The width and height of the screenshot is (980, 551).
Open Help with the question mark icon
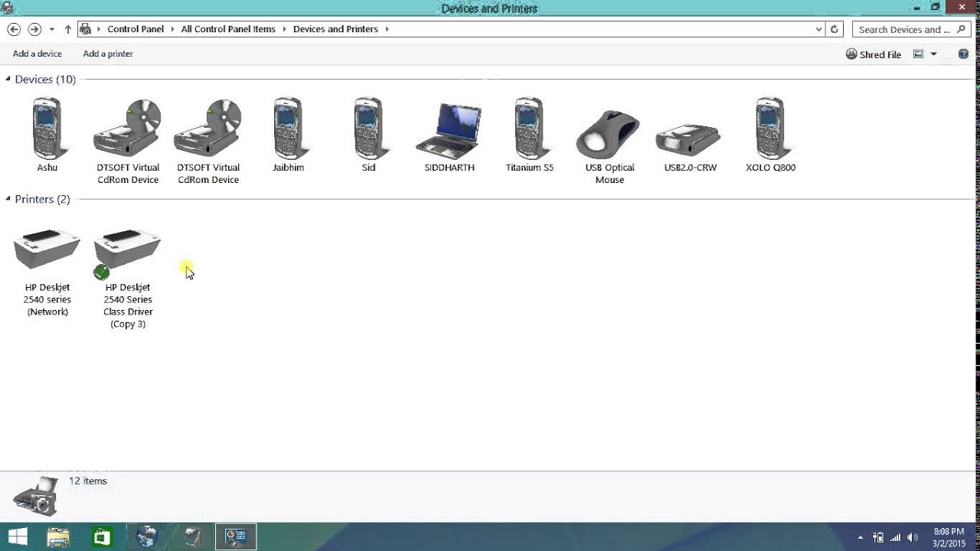963,54
